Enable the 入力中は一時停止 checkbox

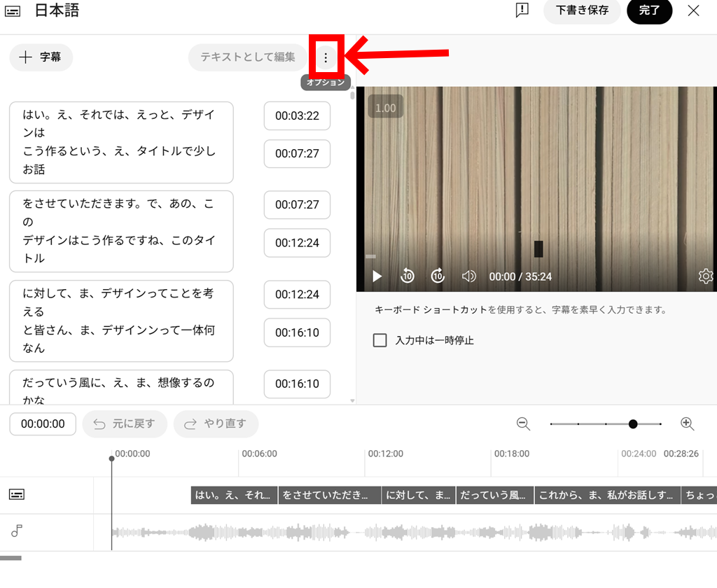click(380, 341)
